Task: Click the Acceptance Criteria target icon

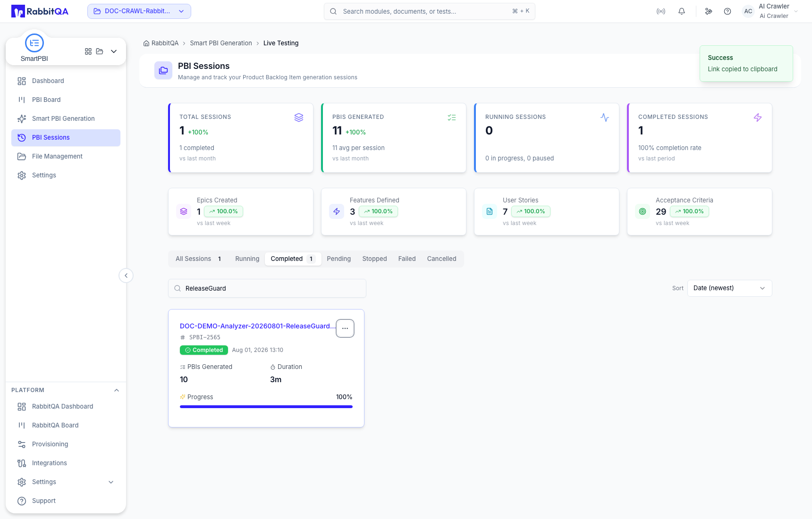Action: (x=643, y=211)
